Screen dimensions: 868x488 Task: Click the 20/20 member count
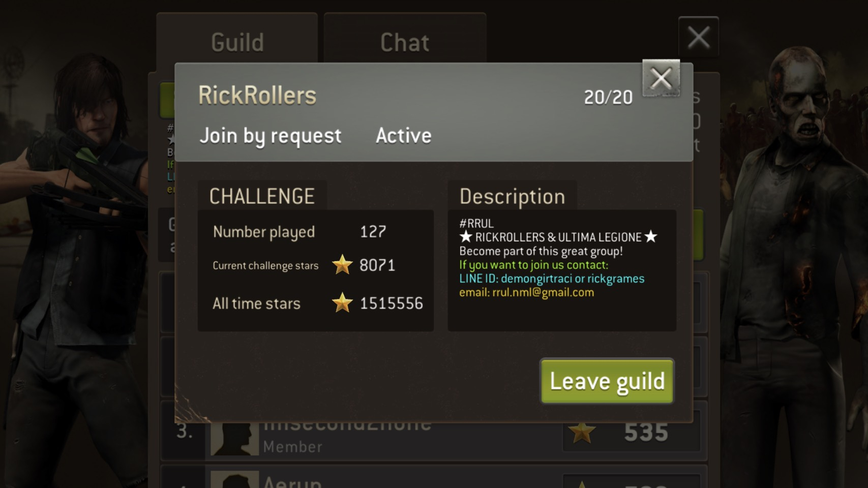pos(608,97)
